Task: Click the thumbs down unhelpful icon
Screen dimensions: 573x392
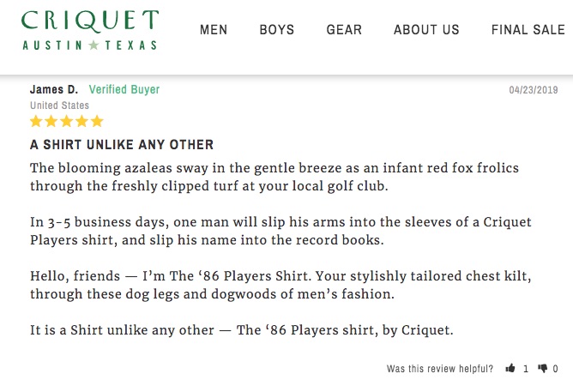Action: (542, 368)
